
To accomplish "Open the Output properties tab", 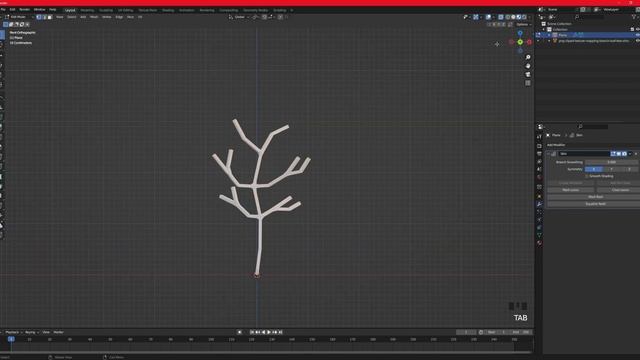I will [x=539, y=153].
